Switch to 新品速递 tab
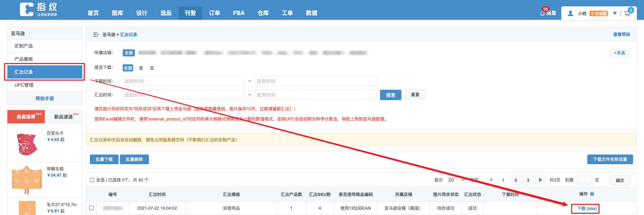The image size is (644, 215). tap(64, 117)
